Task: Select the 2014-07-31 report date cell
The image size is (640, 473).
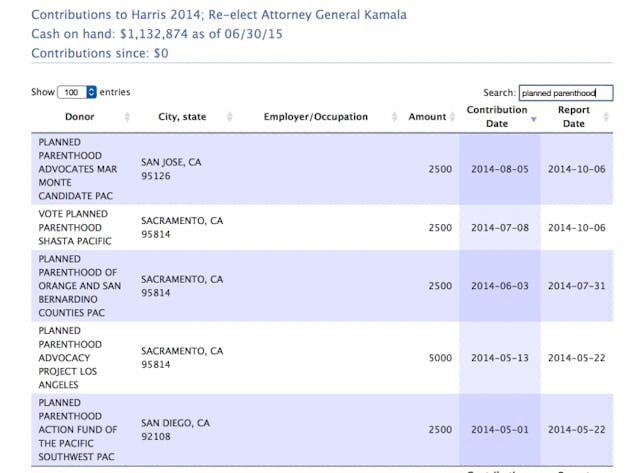Action: (576, 286)
